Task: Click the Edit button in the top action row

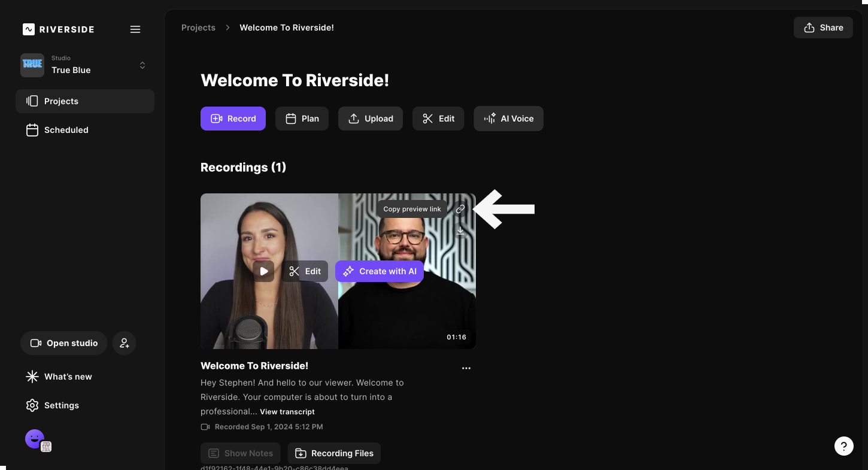Action: point(438,119)
